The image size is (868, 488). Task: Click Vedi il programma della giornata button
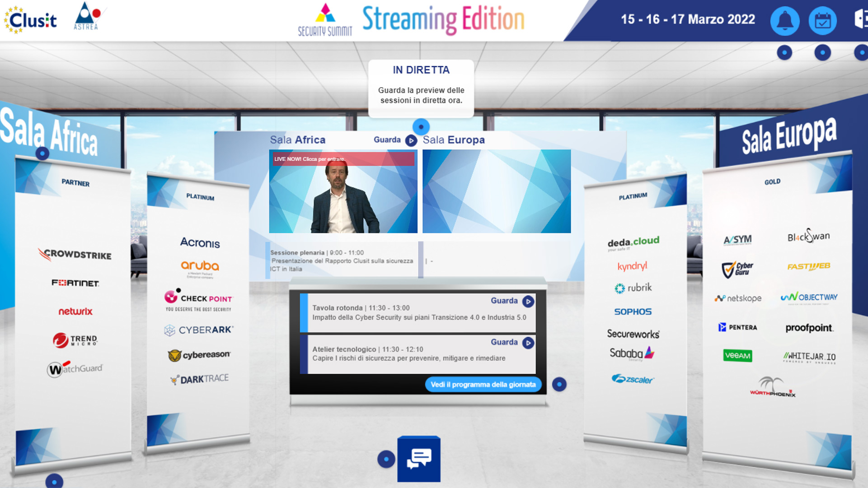pos(483,385)
